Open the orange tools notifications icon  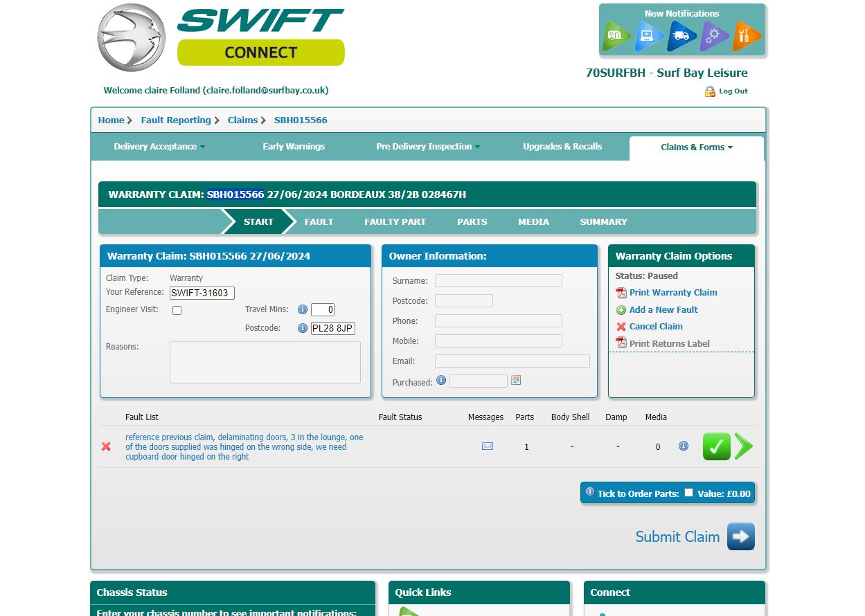(747, 36)
